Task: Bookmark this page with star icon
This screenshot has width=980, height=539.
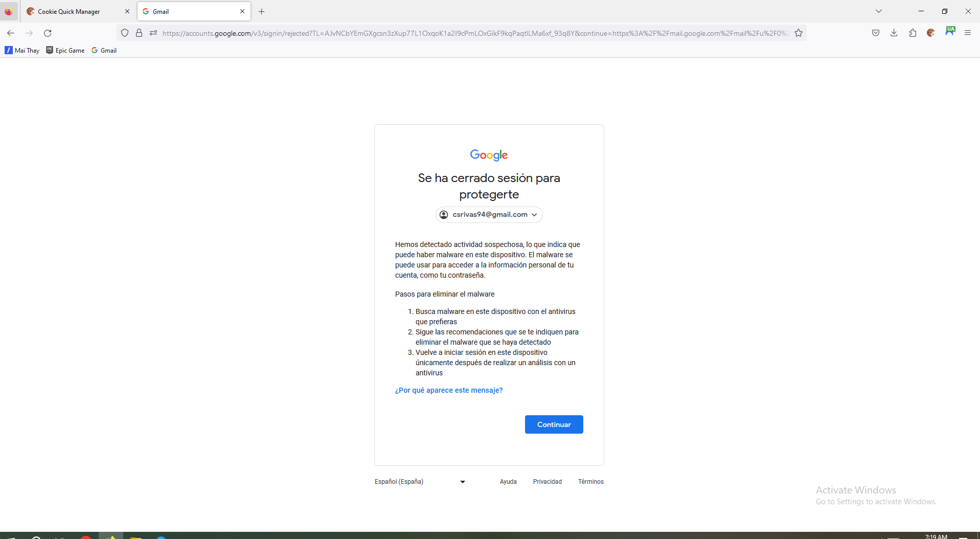Action: point(799,33)
